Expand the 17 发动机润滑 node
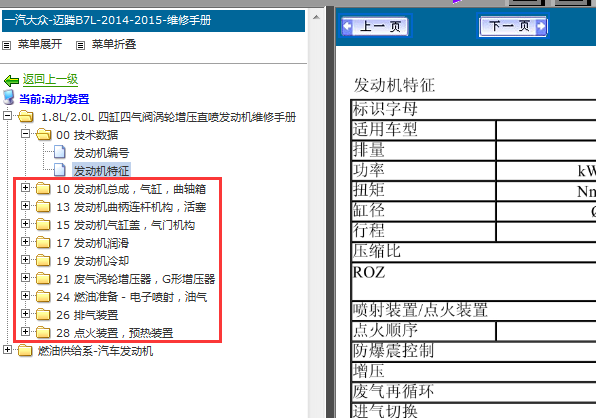The image size is (596, 418). point(25,242)
